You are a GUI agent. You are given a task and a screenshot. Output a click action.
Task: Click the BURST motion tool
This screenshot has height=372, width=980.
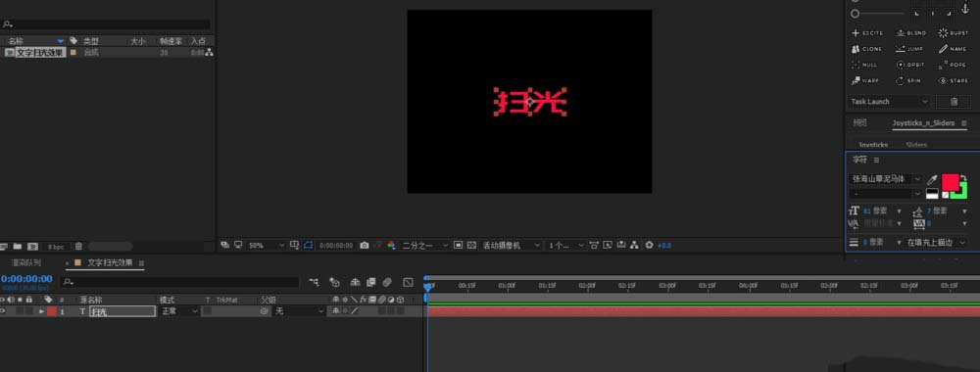click(x=954, y=33)
